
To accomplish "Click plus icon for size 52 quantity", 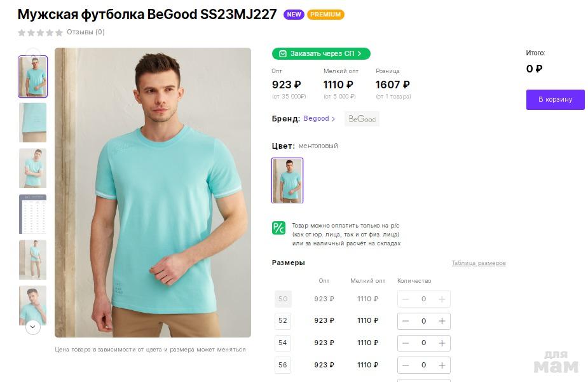I will pos(442,321).
